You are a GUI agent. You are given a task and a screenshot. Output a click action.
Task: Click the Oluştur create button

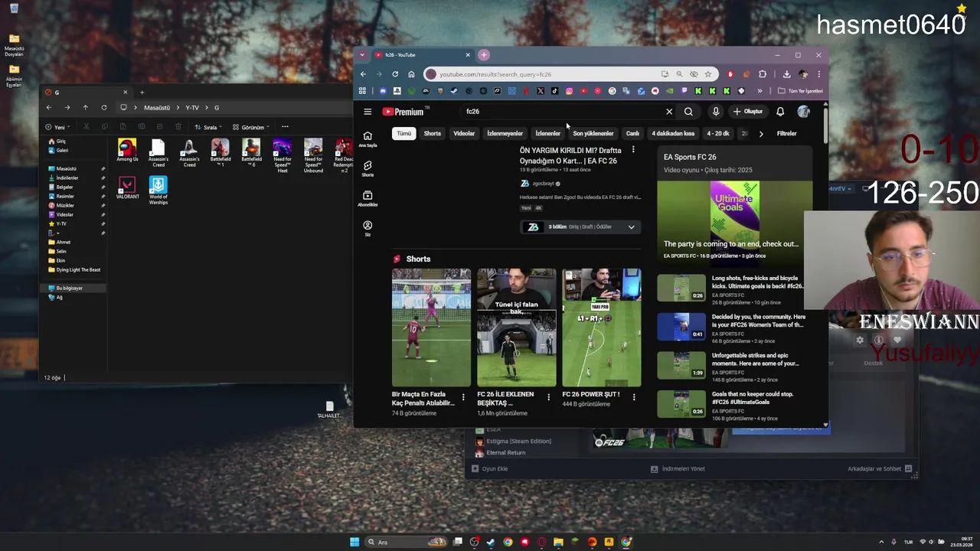point(748,112)
